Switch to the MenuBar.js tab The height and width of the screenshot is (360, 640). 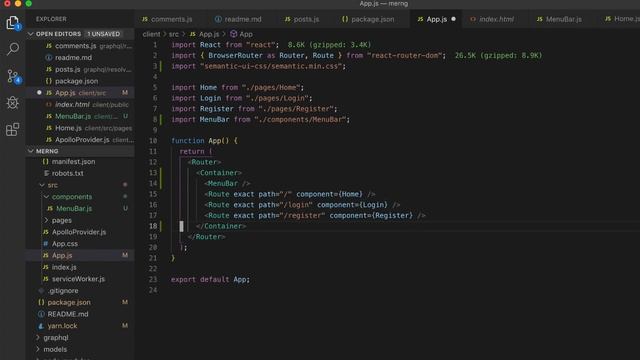coord(559,19)
